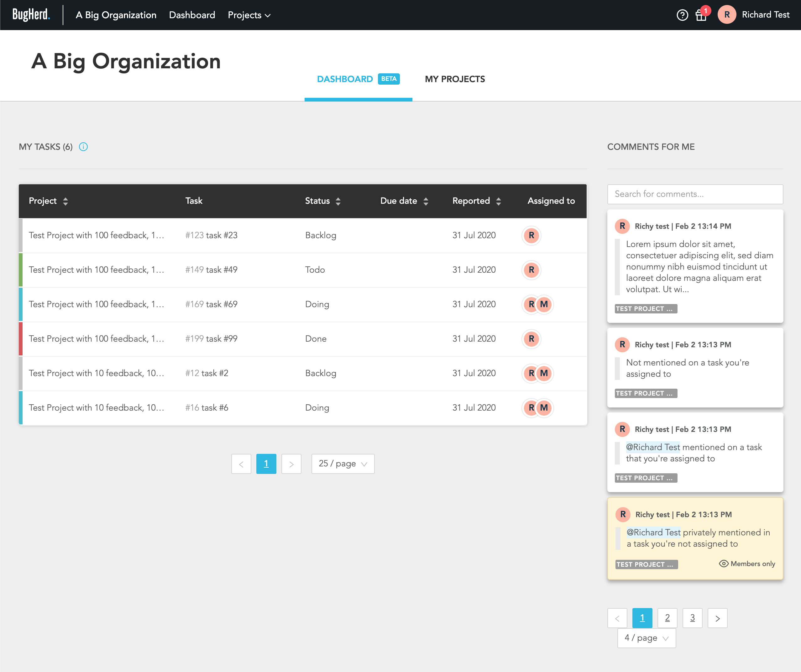Click the BugHerd logo

point(31,15)
